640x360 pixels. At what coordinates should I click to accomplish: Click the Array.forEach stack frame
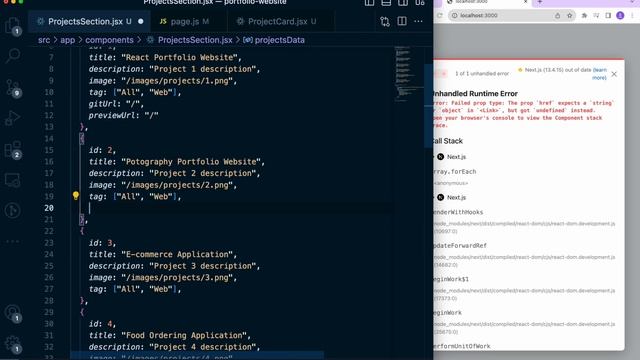click(455, 171)
